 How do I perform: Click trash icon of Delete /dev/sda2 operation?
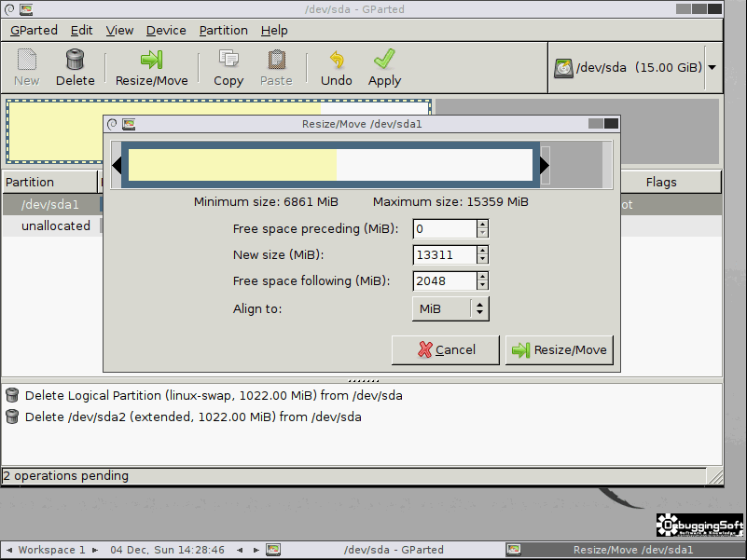pos(12,417)
